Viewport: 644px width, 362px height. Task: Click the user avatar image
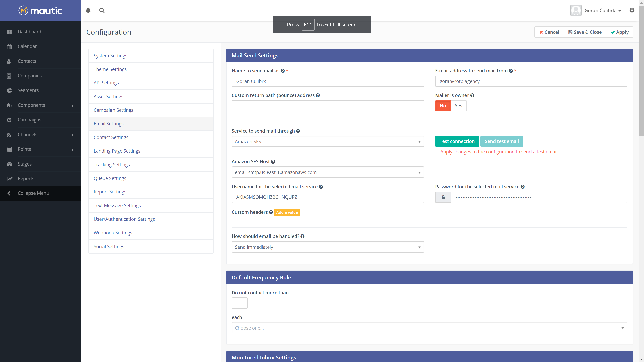point(576,10)
